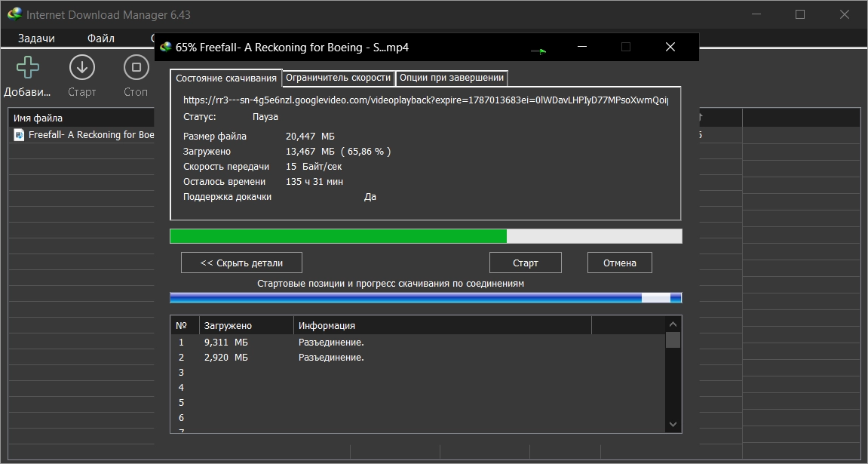Screen dimensions: 868x464
Task: Close the Internet Download Manager main window
Action: pos(844,14)
